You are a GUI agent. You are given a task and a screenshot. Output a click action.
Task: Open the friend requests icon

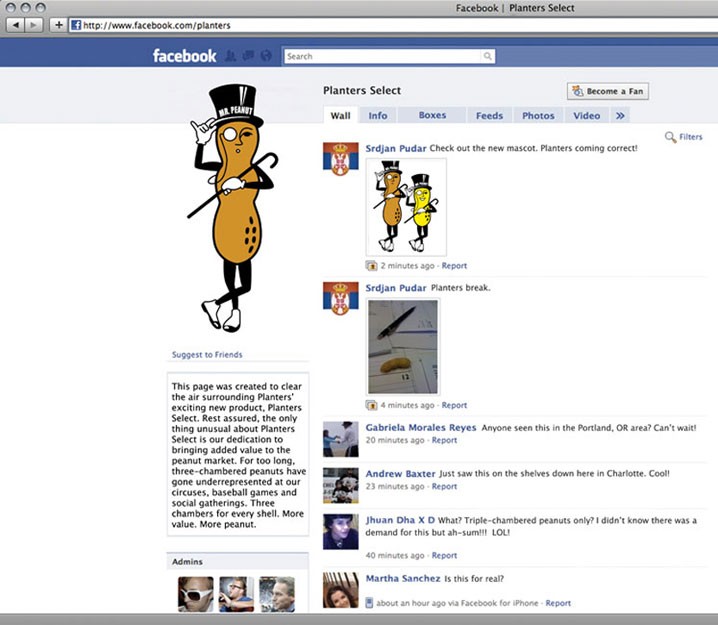coord(230,56)
